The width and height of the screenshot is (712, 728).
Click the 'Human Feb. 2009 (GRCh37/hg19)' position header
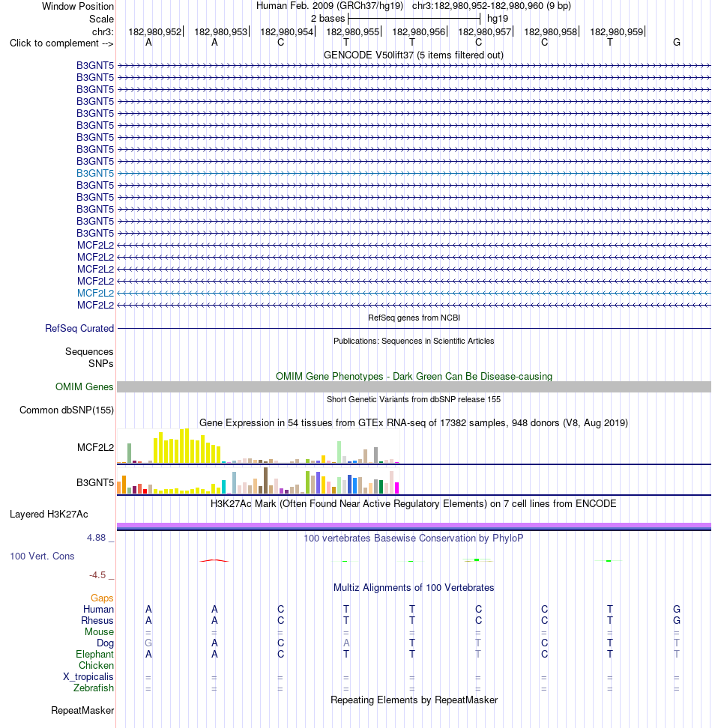click(x=330, y=6)
